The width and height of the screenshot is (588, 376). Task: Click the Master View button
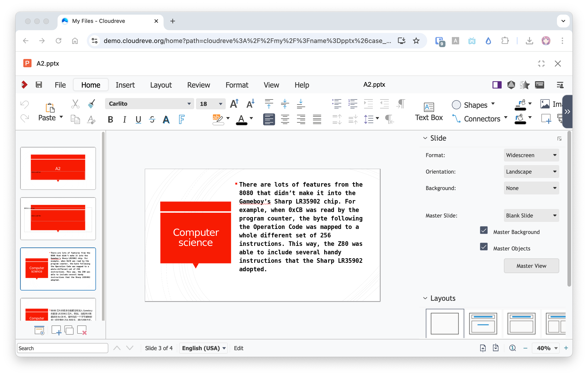point(531,266)
